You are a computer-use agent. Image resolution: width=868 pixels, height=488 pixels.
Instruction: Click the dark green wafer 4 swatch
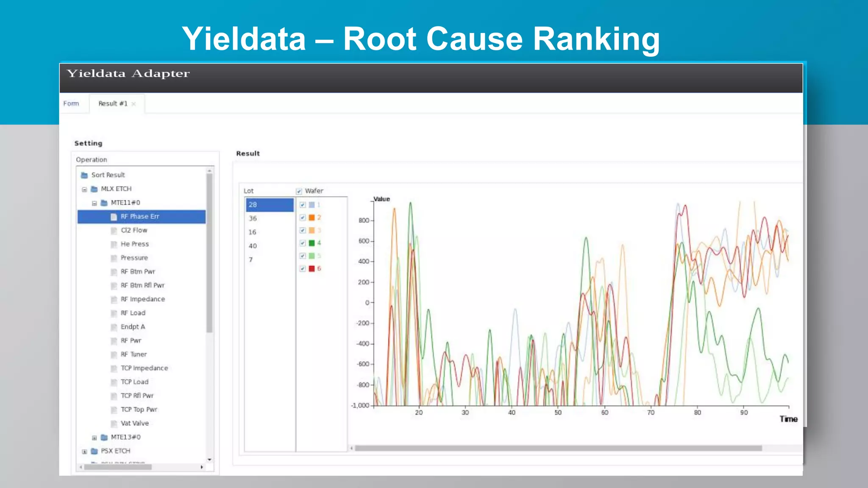point(312,243)
